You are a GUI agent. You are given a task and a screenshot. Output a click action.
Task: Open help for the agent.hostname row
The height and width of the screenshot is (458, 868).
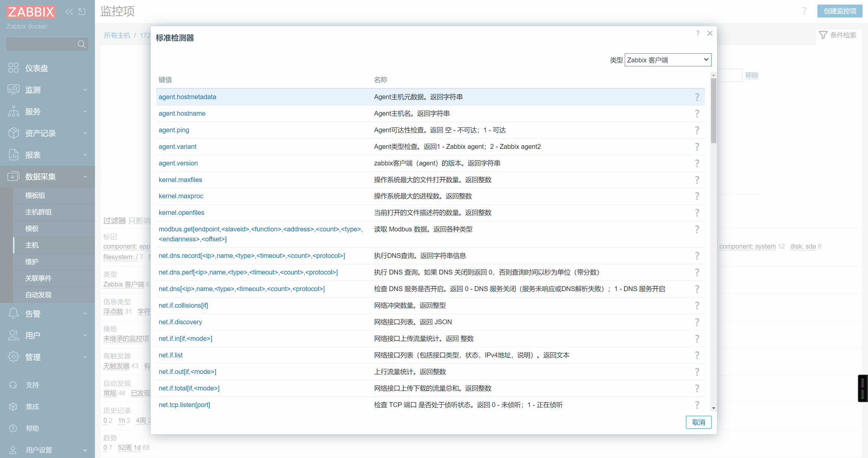tap(697, 114)
